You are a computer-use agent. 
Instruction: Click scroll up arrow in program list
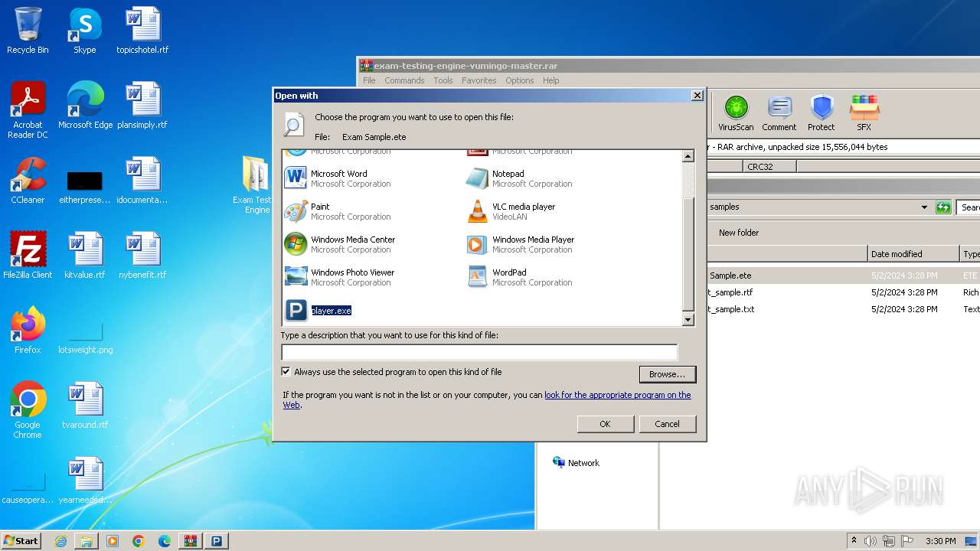coord(688,156)
